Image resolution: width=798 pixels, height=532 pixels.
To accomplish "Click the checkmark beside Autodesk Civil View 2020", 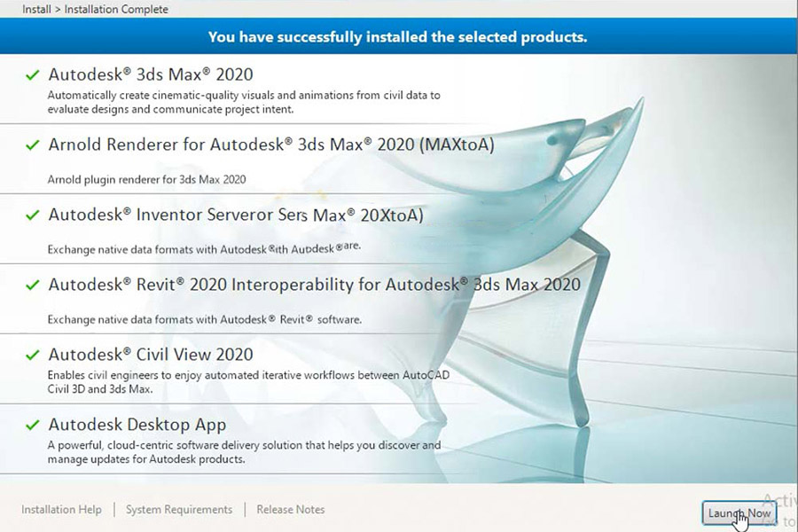I will click(x=33, y=355).
